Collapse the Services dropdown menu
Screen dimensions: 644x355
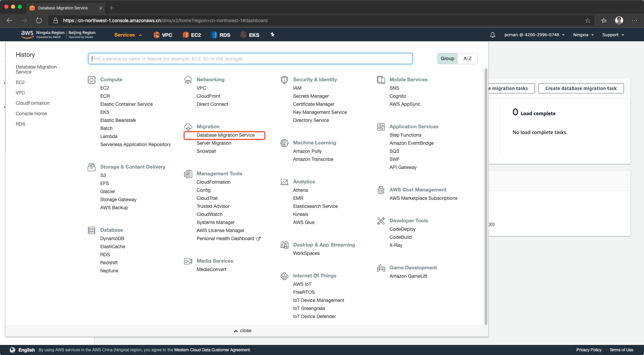click(128, 35)
